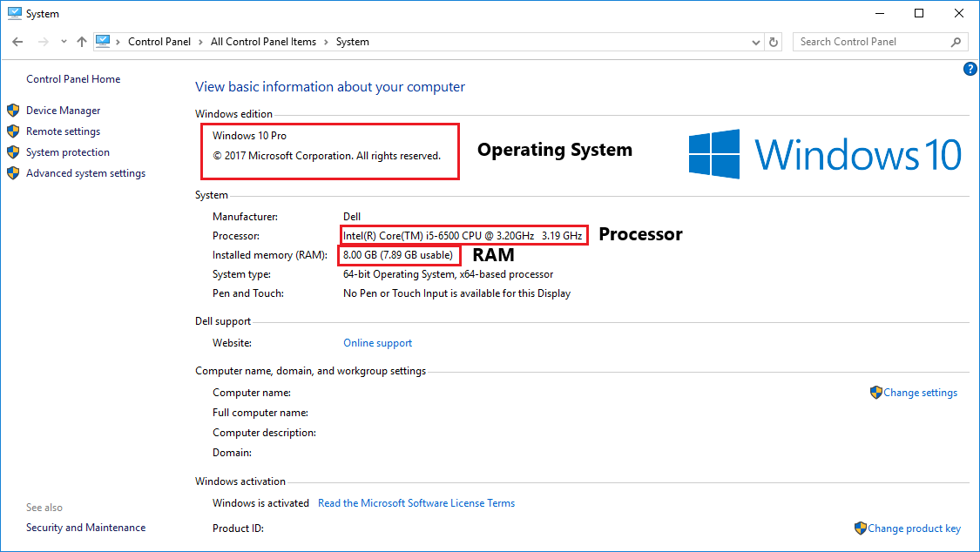Click Change product key
This screenshot has width=980, height=552.
tap(914, 528)
